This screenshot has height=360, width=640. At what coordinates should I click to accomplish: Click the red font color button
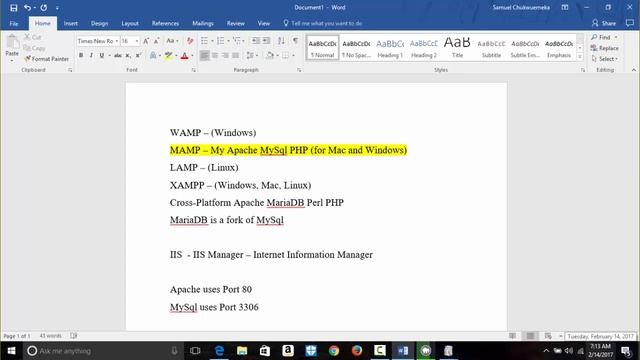(184, 55)
